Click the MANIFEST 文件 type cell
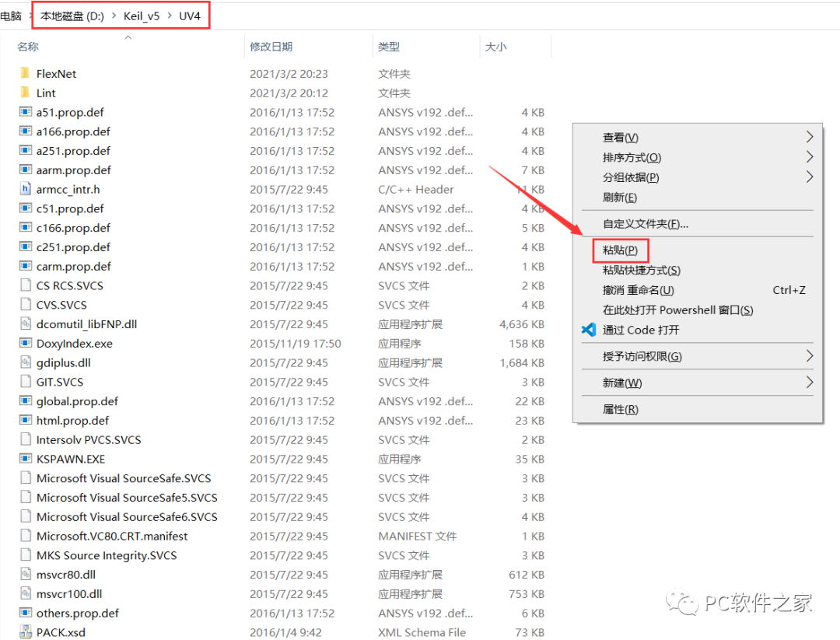Screen dimensions: 840x640 pos(418,536)
